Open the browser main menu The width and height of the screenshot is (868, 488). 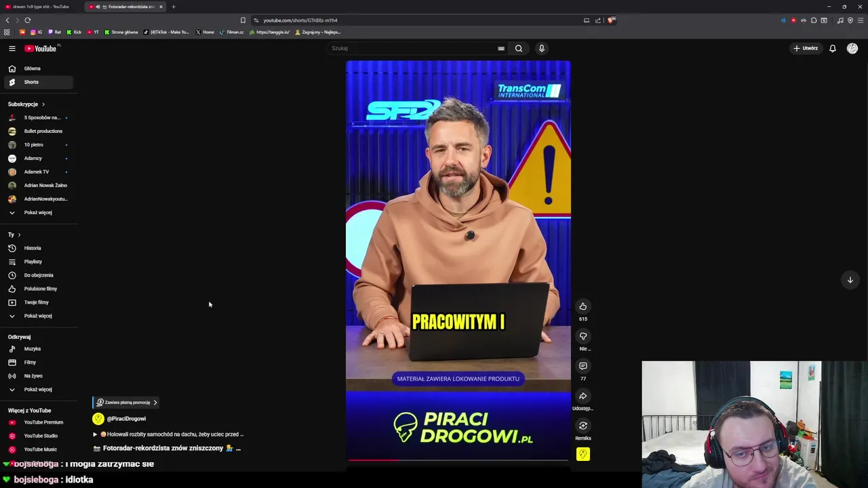861,20
